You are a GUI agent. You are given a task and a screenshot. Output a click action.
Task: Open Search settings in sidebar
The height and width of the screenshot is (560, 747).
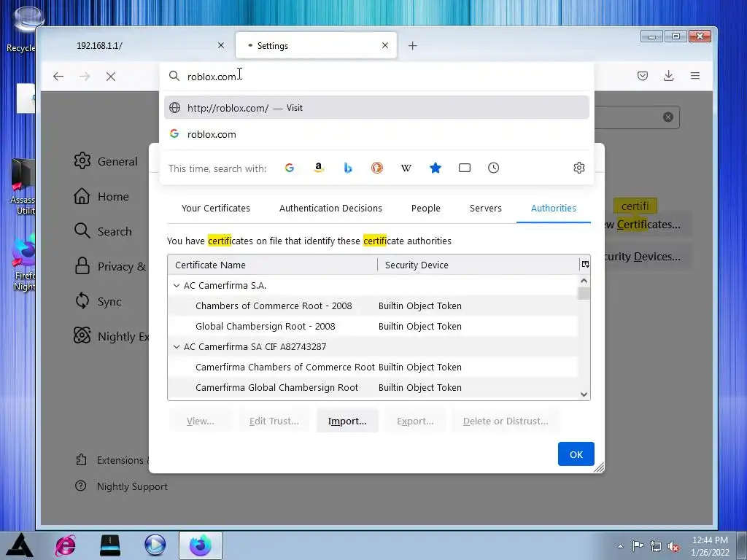[x=103, y=231]
